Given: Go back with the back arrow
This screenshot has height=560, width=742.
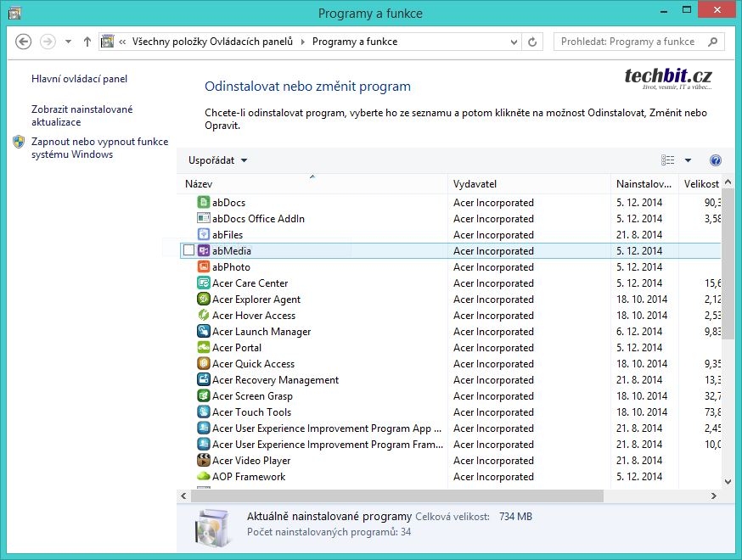Looking at the screenshot, I should click(23, 42).
